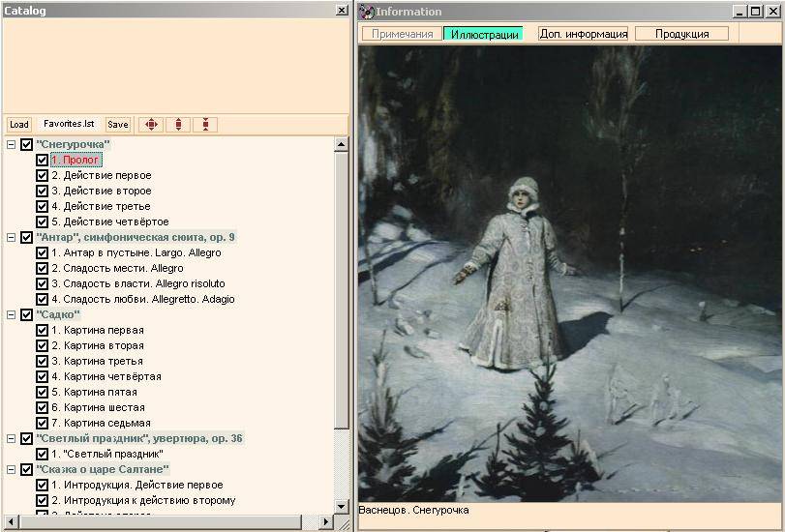Select "4. Действие третье" row
Viewport: 785px width, 532px height.
coord(101,207)
